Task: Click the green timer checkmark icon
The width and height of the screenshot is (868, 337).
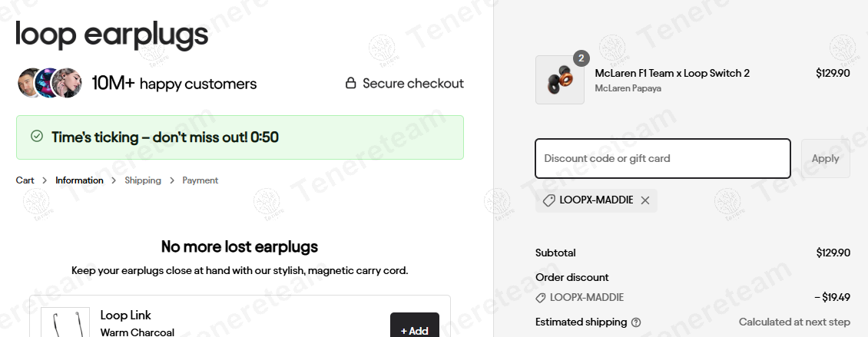Action: tap(36, 137)
